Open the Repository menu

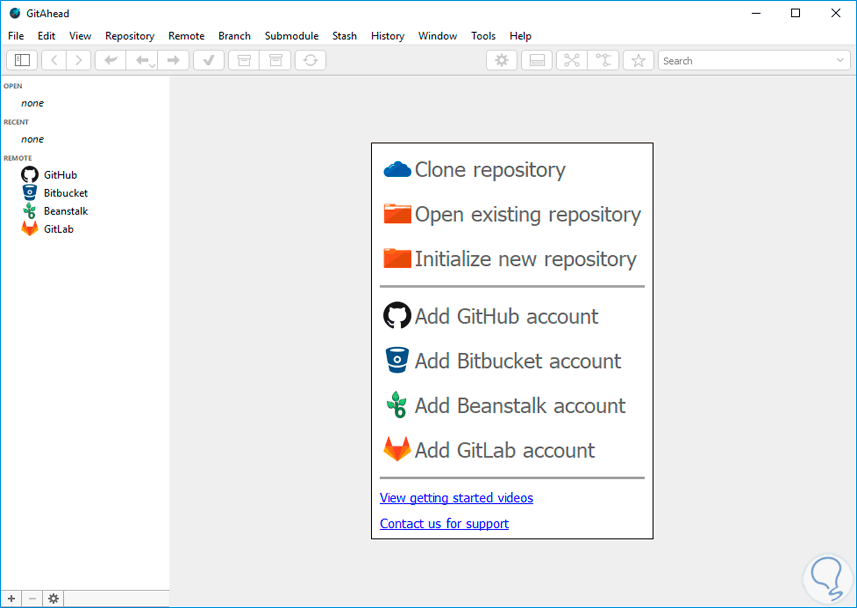pyautogui.click(x=129, y=36)
